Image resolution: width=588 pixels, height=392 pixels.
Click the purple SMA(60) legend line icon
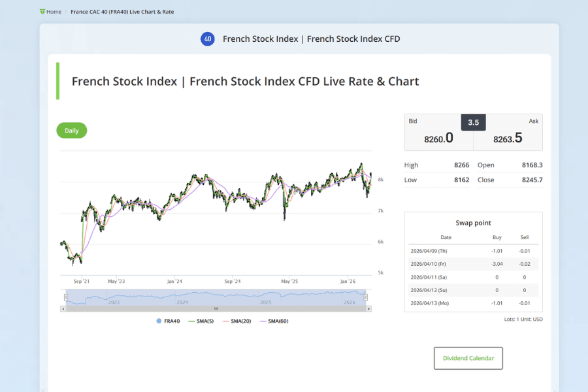pyautogui.click(x=262, y=320)
